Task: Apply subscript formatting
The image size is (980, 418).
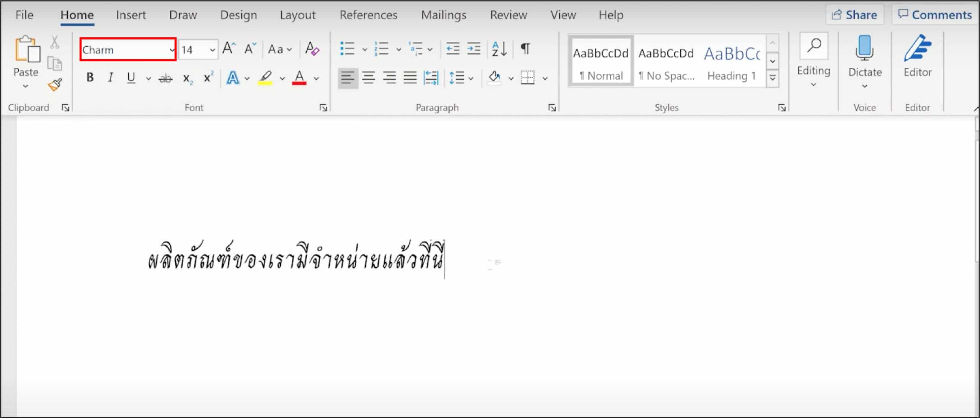Action: 188,79
